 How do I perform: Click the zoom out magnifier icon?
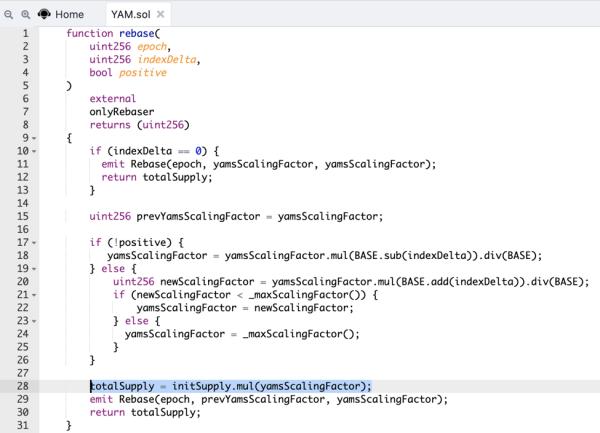tap(8, 15)
